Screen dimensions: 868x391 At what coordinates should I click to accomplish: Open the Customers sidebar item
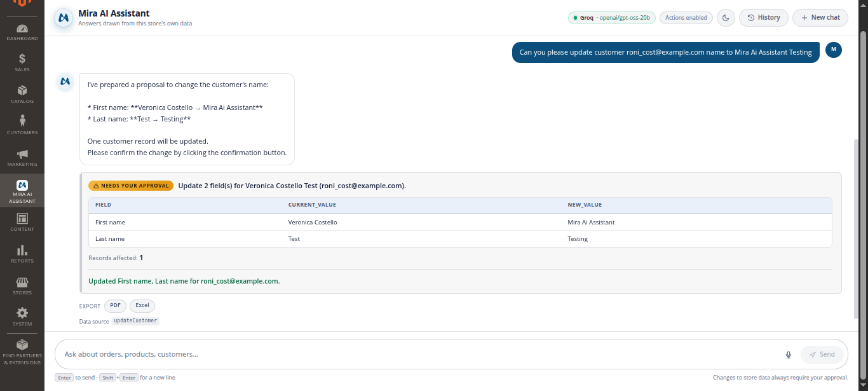(22, 126)
